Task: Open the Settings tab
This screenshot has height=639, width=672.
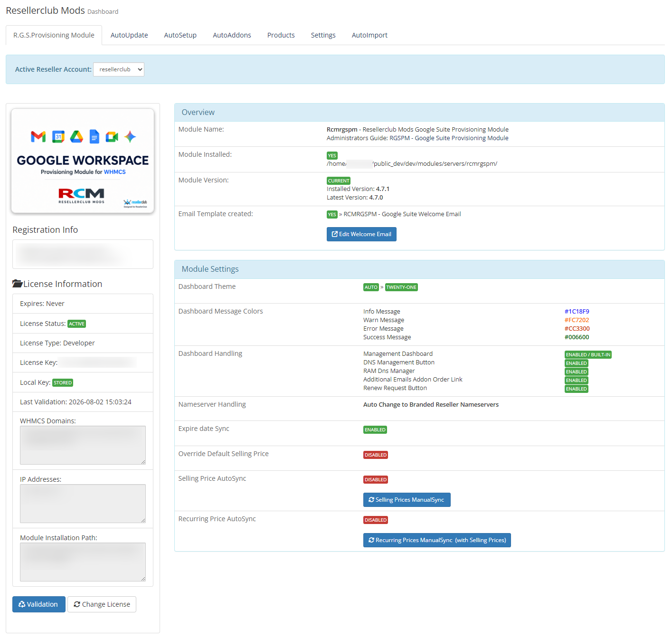Action: click(323, 35)
